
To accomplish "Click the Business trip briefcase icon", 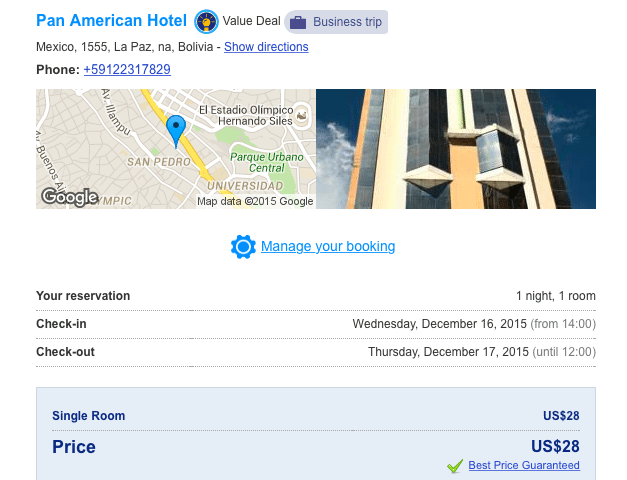I will [x=298, y=22].
